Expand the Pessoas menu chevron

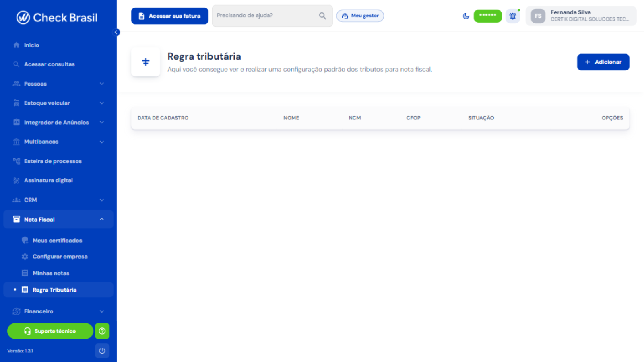pos(102,84)
